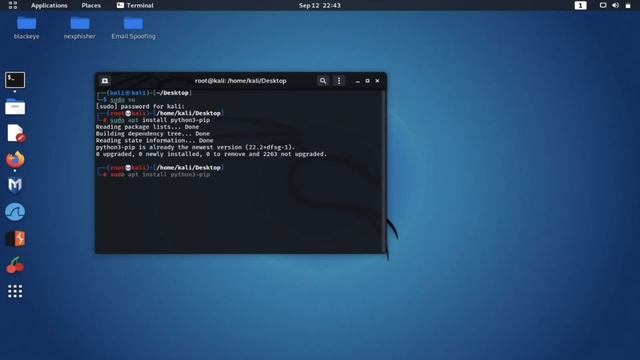Open the volume control in system tray
640x360 pixels.
tap(616, 5)
